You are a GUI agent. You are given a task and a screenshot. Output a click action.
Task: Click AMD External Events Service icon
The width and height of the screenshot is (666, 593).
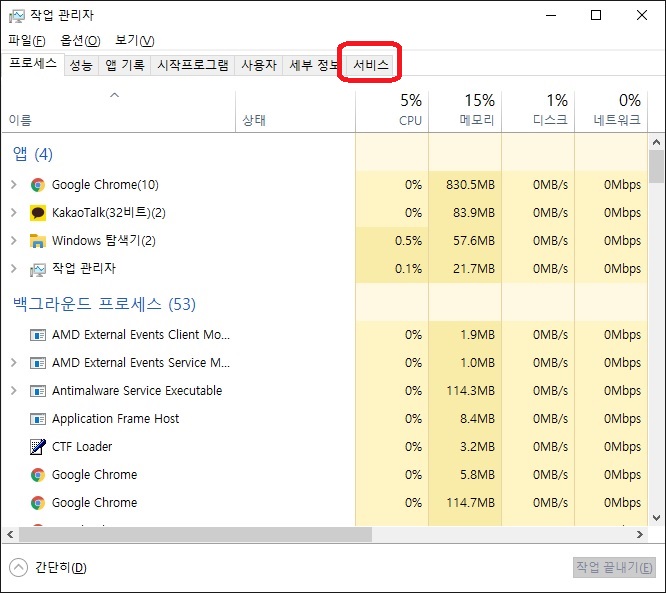click(x=37, y=363)
